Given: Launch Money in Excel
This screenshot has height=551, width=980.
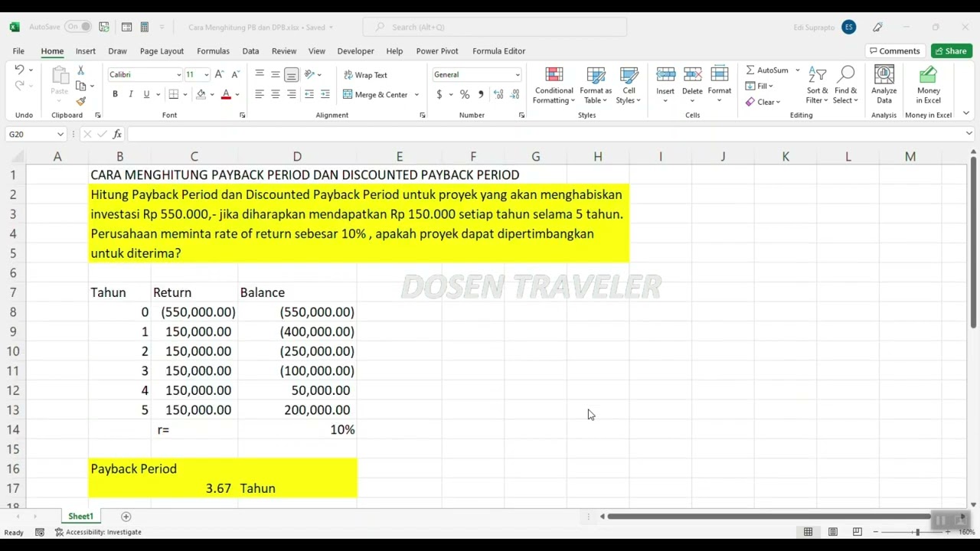Looking at the screenshot, I should tap(928, 85).
